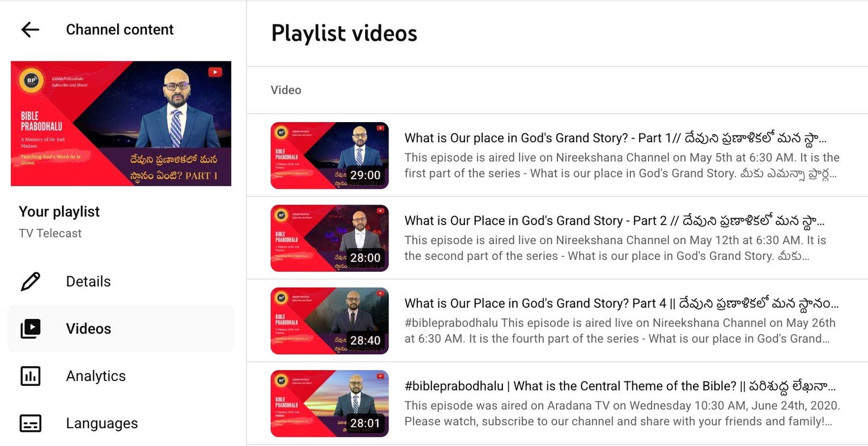868x446 pixels.
Task: Open the Analytics menu item
Action: (x=120, y=376)
